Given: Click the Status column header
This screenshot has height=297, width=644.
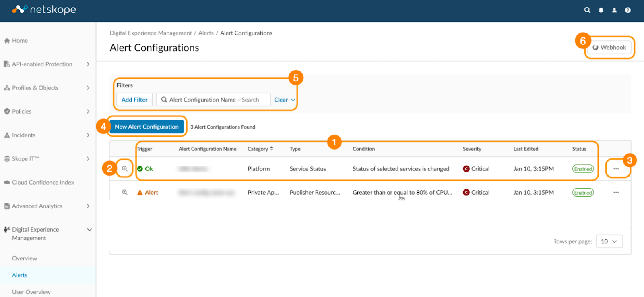Looking at the screenshot, I should pos(579,149).
